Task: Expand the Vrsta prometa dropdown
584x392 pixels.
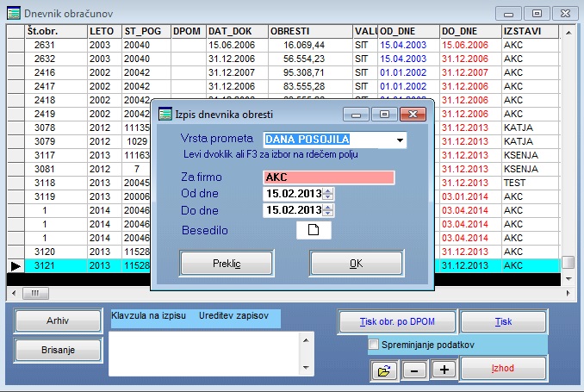Action: (x=400, y=140)
